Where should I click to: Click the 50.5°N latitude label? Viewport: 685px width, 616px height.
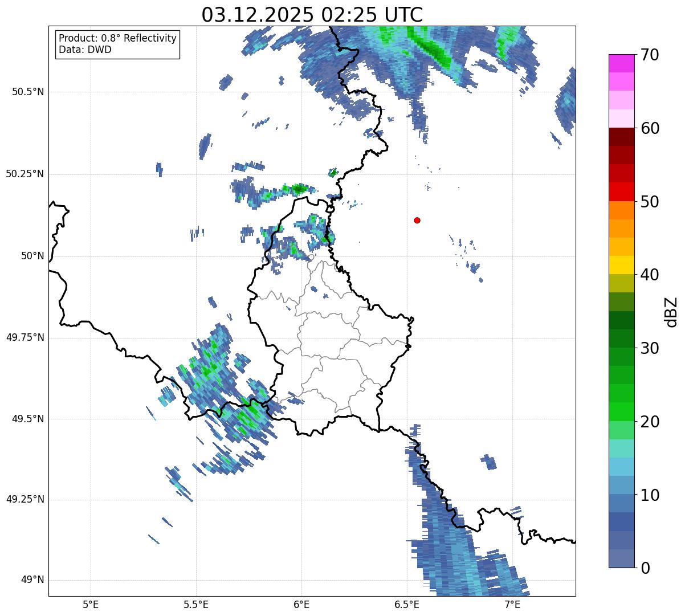tap(27, 92)
